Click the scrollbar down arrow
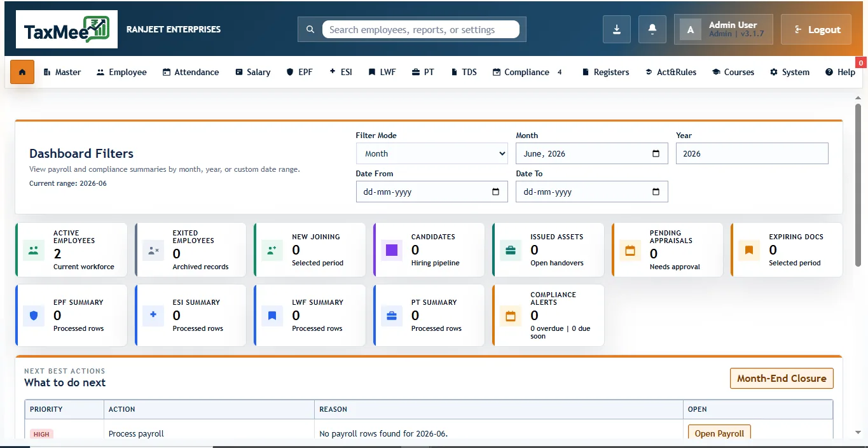868x448 pixels. coord(858,432)
